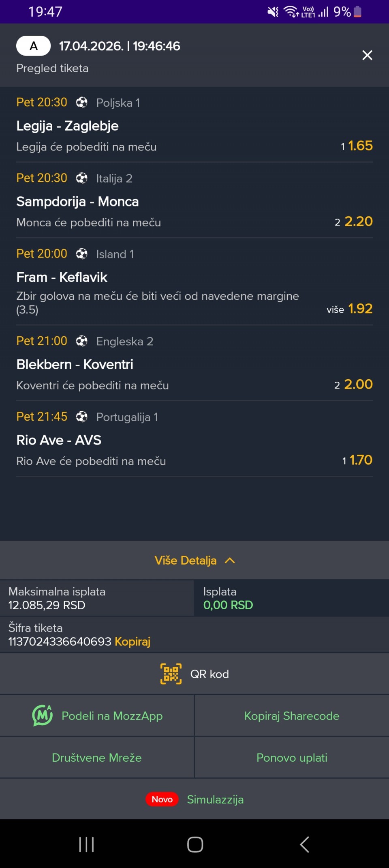
Task: Share ticket via Društvene Mreže
Action: pyautogui.click(x=97, y=758)
